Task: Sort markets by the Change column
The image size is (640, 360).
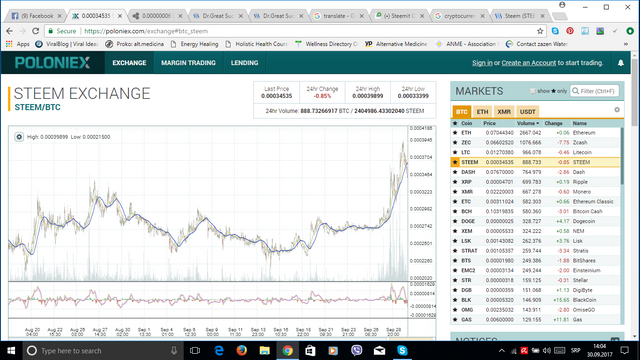Action: 553,123
